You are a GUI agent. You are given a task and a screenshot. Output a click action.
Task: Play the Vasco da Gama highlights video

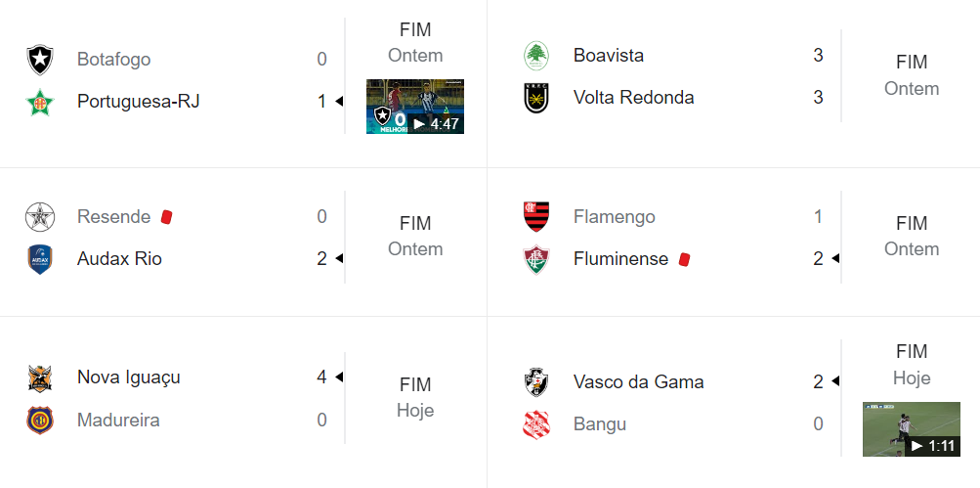pos(911,429)
